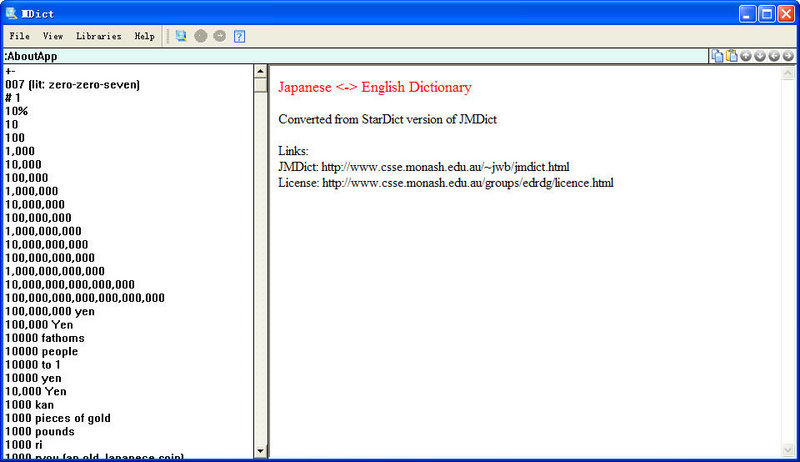Click word list scrollbar up arrow
The width and height of the screenshot is (800, 462).
coord(261,72)
